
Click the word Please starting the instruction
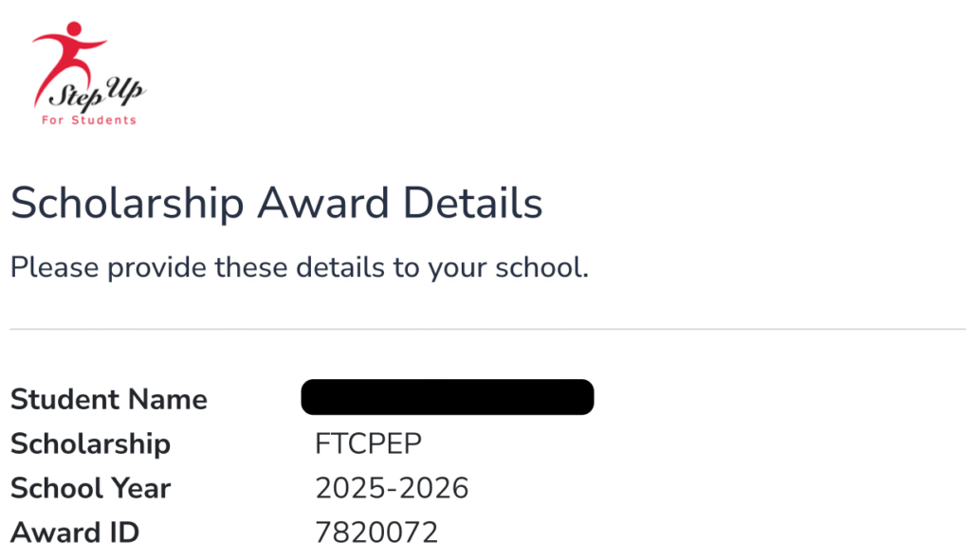click(x=54, y=267)
